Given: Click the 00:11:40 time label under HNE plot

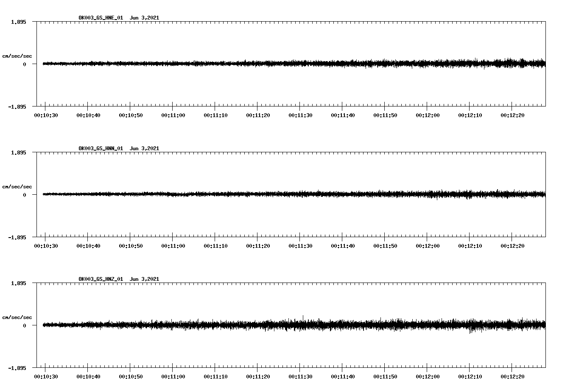Looking at the screenshot, I should [x=343, y=115].
